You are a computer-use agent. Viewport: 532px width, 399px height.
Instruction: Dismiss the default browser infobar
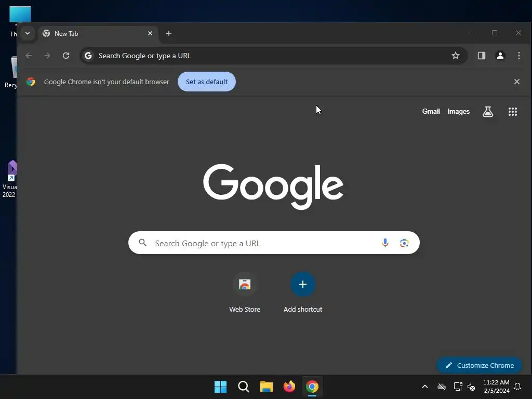point(517,82)
